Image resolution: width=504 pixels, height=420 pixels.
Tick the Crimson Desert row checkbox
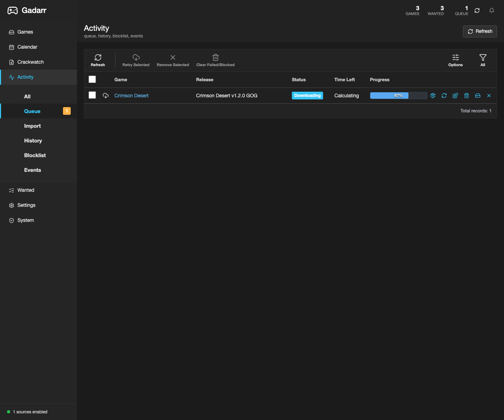[92, 95]
